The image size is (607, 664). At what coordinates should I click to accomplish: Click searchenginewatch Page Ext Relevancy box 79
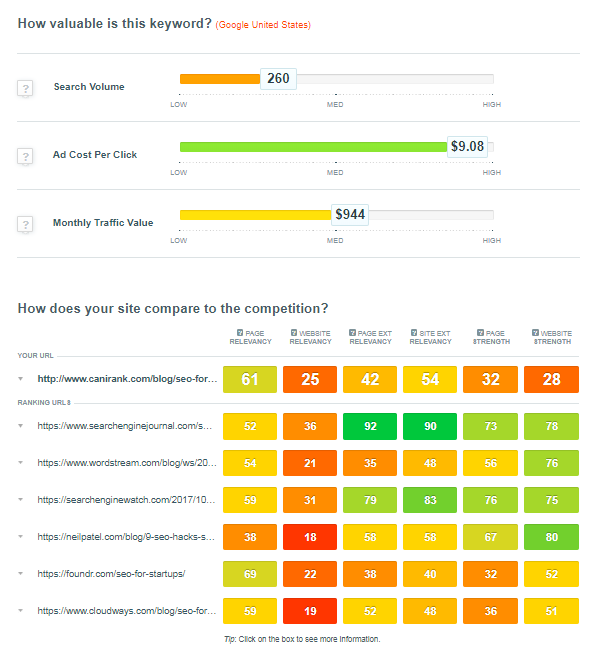click(x=370, y=500)
